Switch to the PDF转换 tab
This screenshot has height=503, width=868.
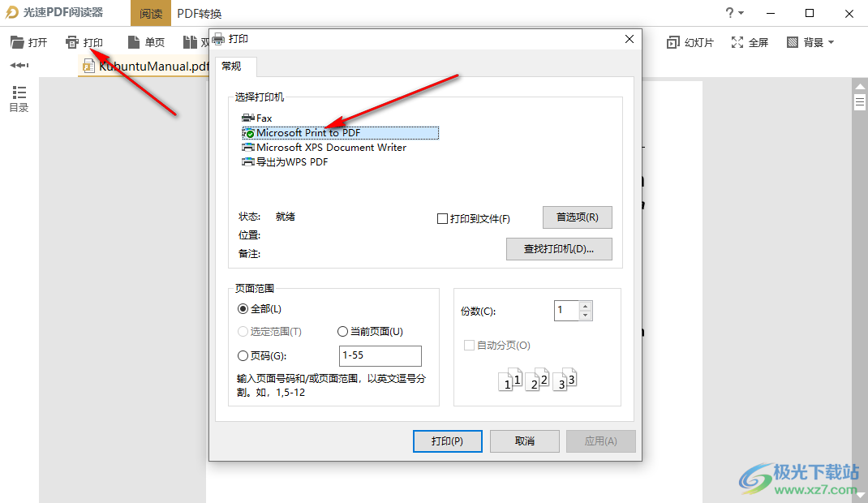pyautogui.click(x=200, y=13)
